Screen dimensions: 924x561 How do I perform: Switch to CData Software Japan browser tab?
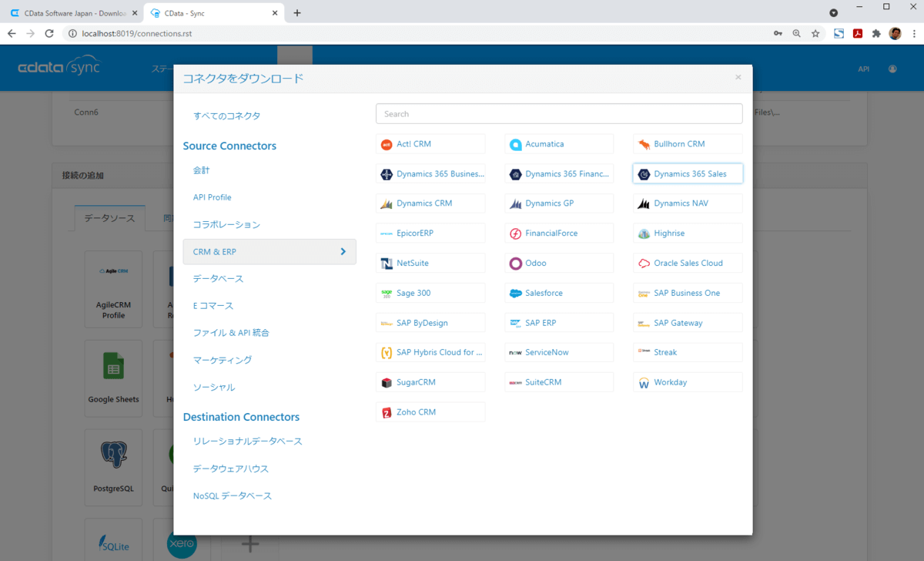point(75,13)
